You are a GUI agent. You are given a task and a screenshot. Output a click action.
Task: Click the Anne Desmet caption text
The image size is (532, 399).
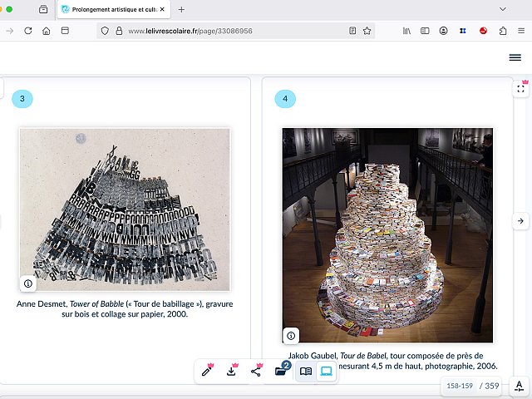click(x=125, y=308)
